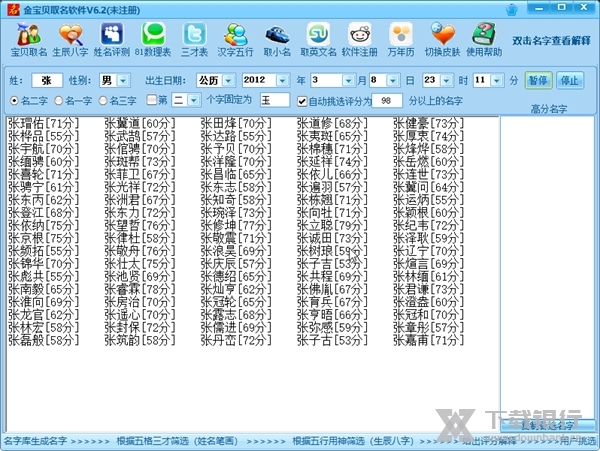Image resolution: width=600 pixels, height=451 pixels.
Task: Select the name 张依纳[75分]
Action: point(43,225)
